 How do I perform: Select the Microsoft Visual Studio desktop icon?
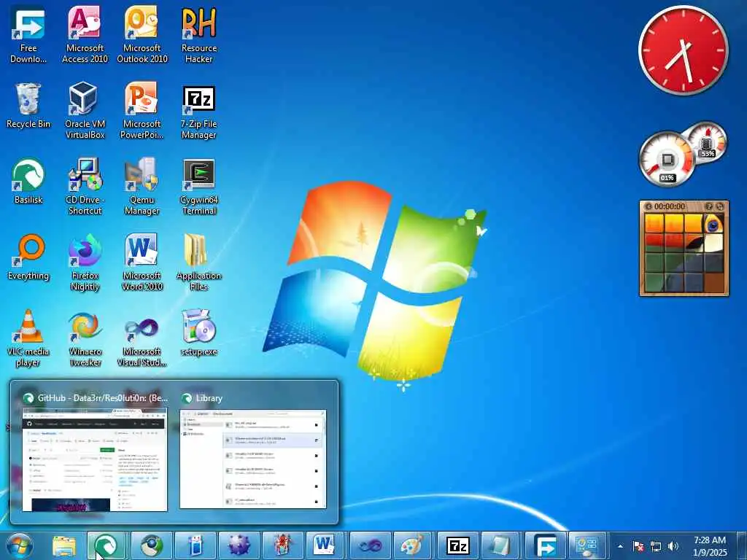tap(142, 338)
